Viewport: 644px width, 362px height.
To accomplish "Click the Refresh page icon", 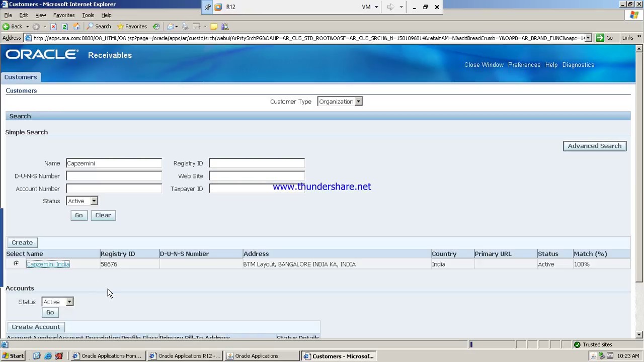I will (64, 27).
